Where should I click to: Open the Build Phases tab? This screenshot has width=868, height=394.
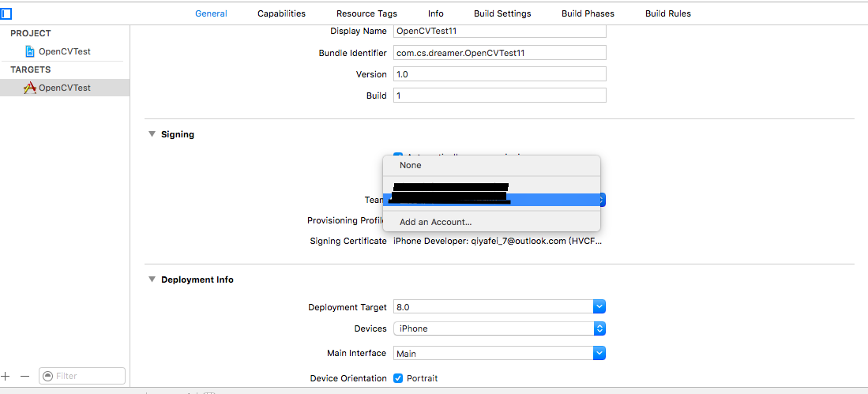coord(588,13)
